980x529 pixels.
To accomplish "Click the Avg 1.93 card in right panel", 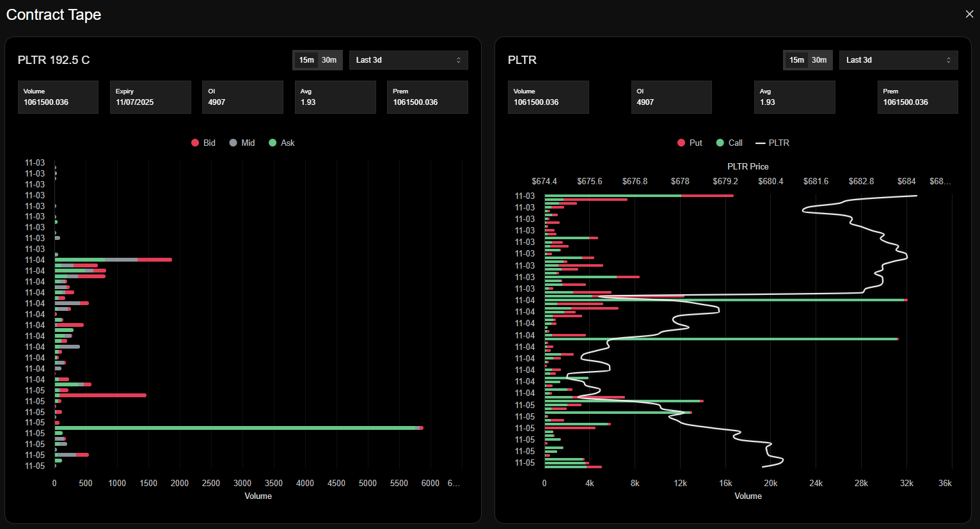I will click(x=794, y=97).
